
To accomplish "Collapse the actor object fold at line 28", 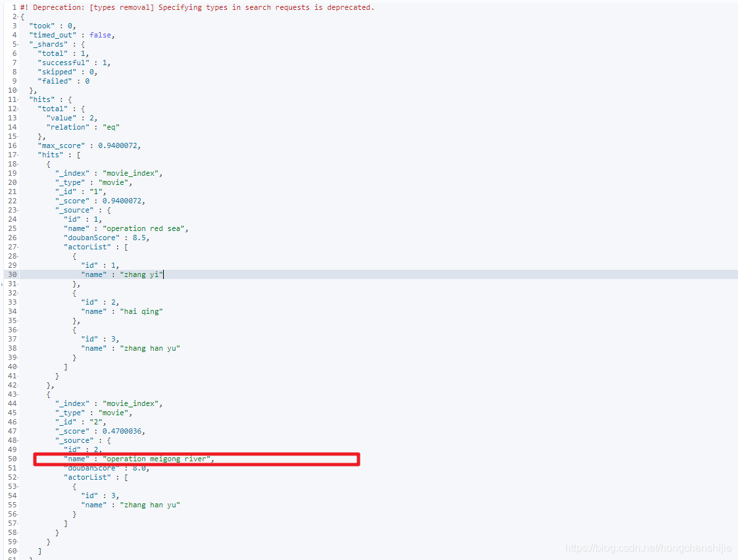I will (18, 256).
